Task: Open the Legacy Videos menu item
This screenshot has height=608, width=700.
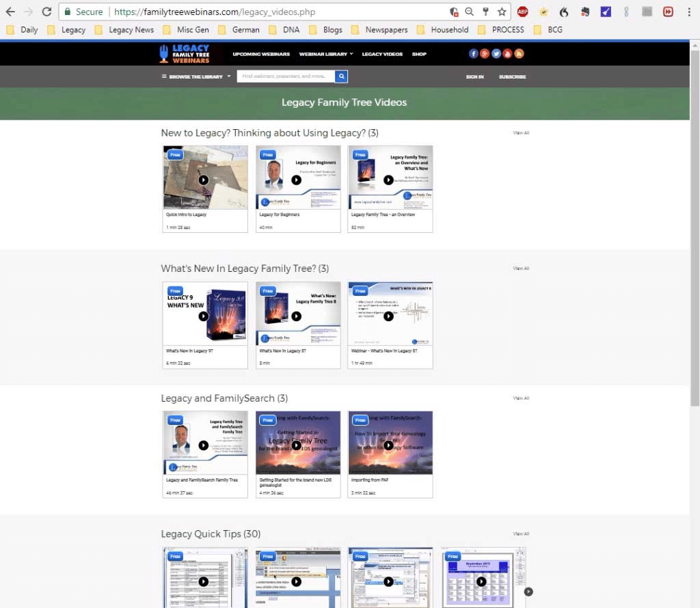Action: click(x=382, y=54)
